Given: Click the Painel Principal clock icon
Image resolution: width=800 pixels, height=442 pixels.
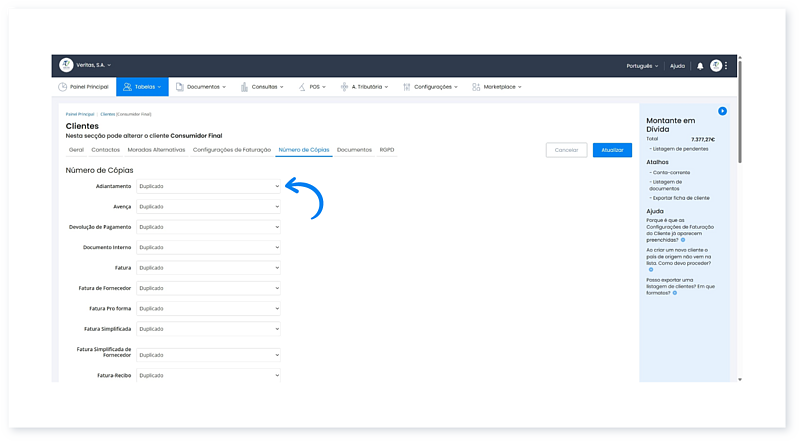Looking at the screenshot, I should 62,87.
